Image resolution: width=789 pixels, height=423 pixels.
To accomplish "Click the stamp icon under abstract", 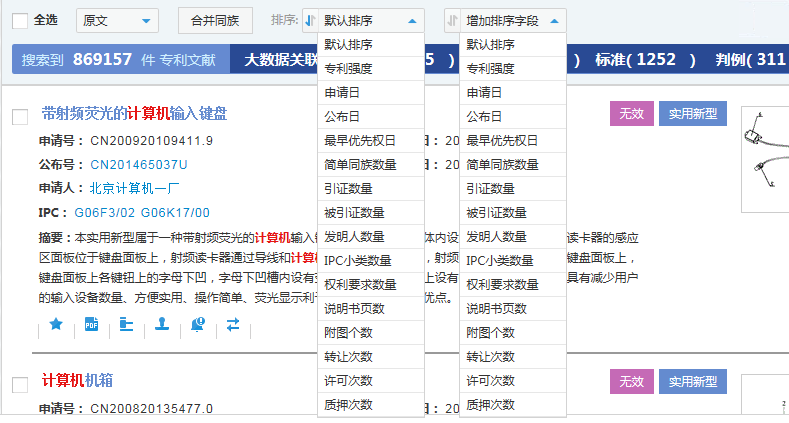I will click(x=162, y=324).
